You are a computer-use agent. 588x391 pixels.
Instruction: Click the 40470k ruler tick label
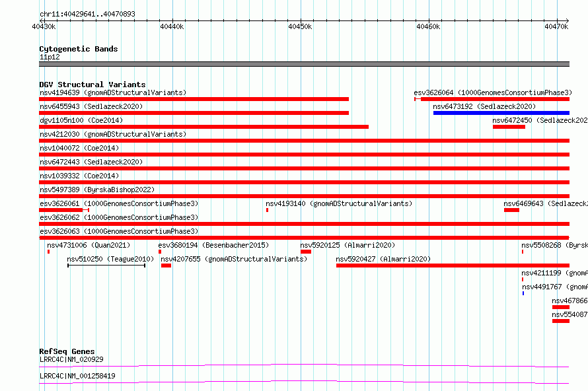pyautogui.click(x=556, y=26)
